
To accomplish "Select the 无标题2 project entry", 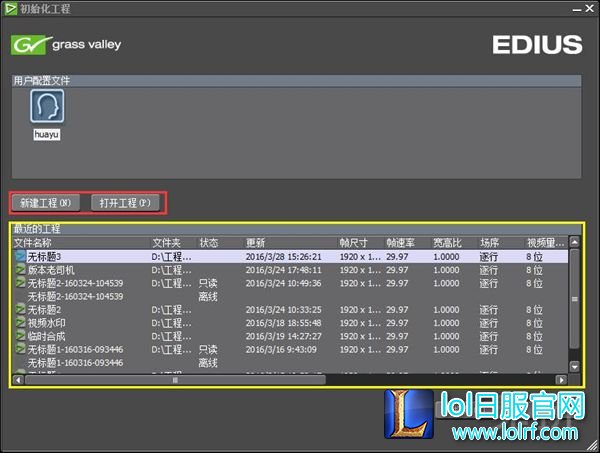I will pyautogui.click(x=290, y=310).
